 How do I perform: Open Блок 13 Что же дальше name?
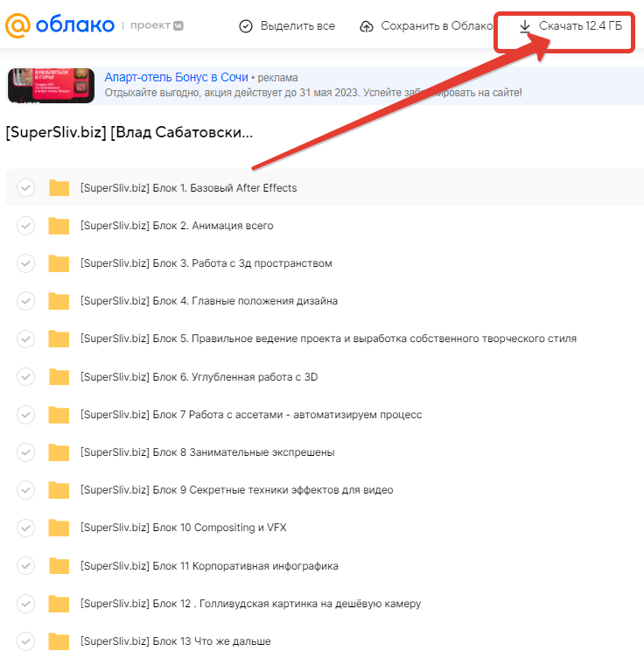(176, 641)
